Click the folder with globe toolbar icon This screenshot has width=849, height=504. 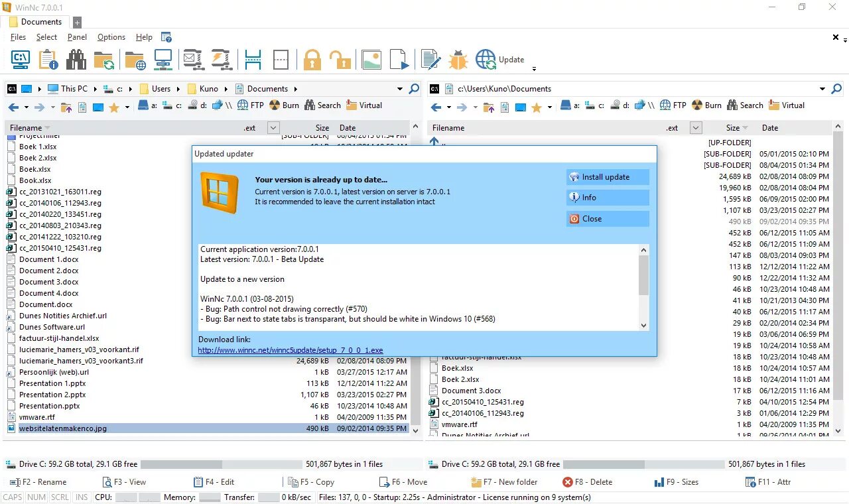coord(135,60)
